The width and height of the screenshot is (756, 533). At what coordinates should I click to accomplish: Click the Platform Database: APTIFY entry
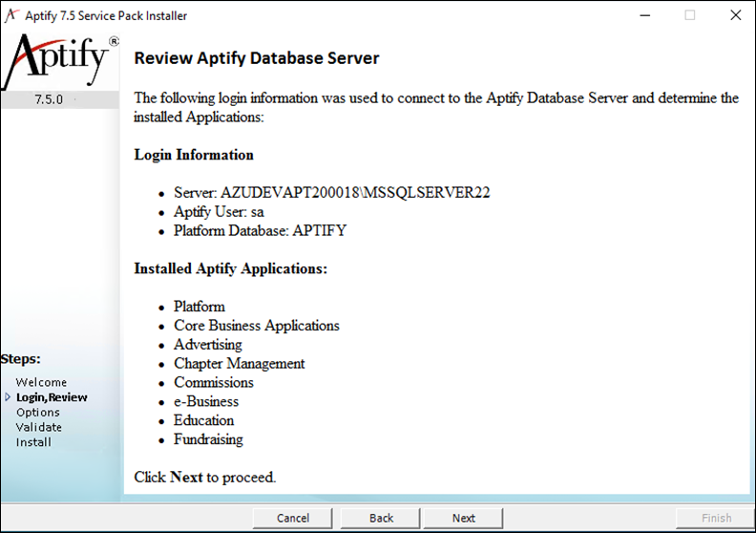260,230
